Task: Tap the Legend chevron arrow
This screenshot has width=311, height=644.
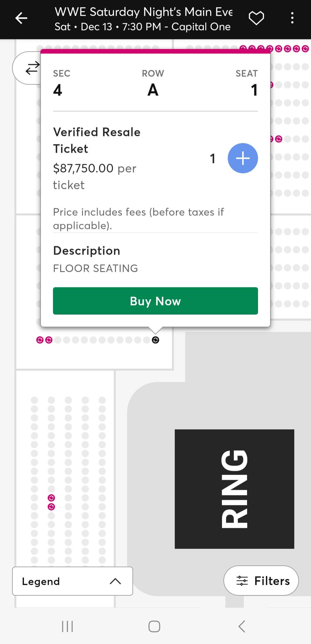Action: coord(115,581)
